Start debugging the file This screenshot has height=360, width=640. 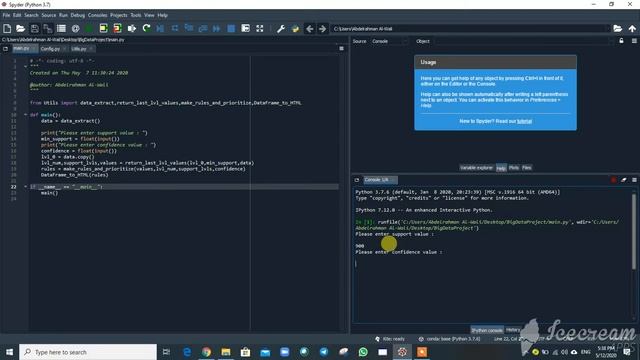[x=160, y=29]
